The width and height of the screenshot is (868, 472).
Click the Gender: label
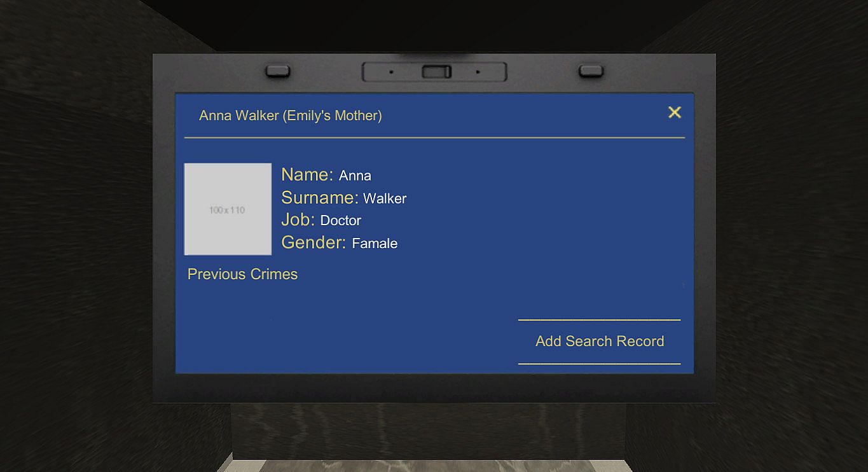(x=313, y=242)
